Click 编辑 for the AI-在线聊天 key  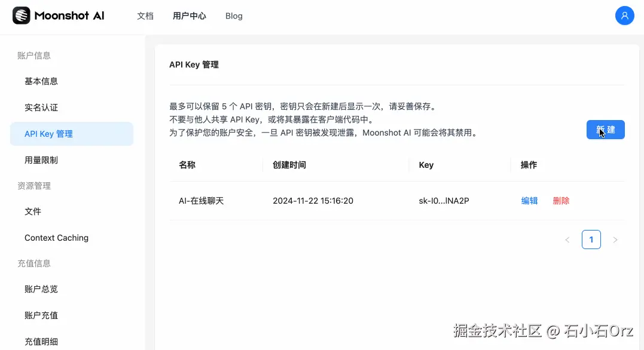tap(529, 201)
